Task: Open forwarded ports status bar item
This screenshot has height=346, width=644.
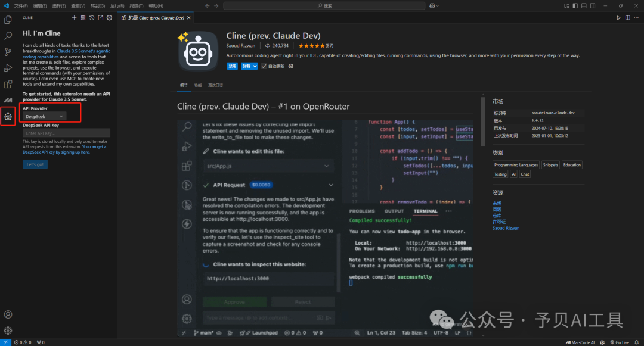Action: (x=41, y=342)
